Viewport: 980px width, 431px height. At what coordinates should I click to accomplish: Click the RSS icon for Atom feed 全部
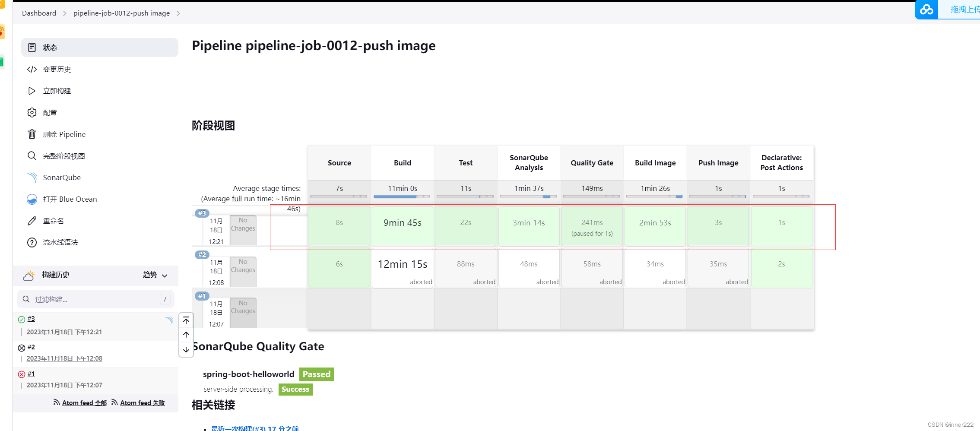(x=57, y=402)
